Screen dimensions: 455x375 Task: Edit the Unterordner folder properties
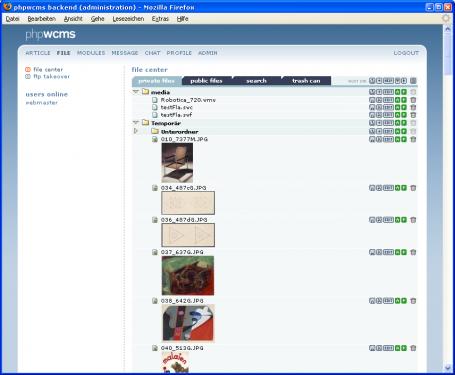pyautogui.click(x=388, y=131)
